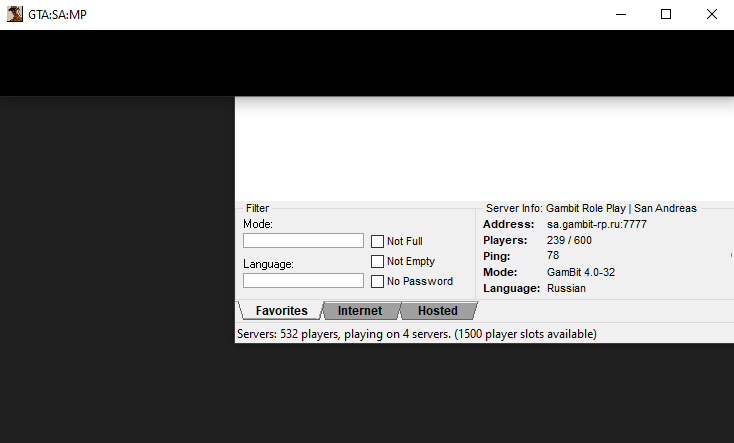Open the Internet servers tab

pyautogui.click(x=359, y=311)
